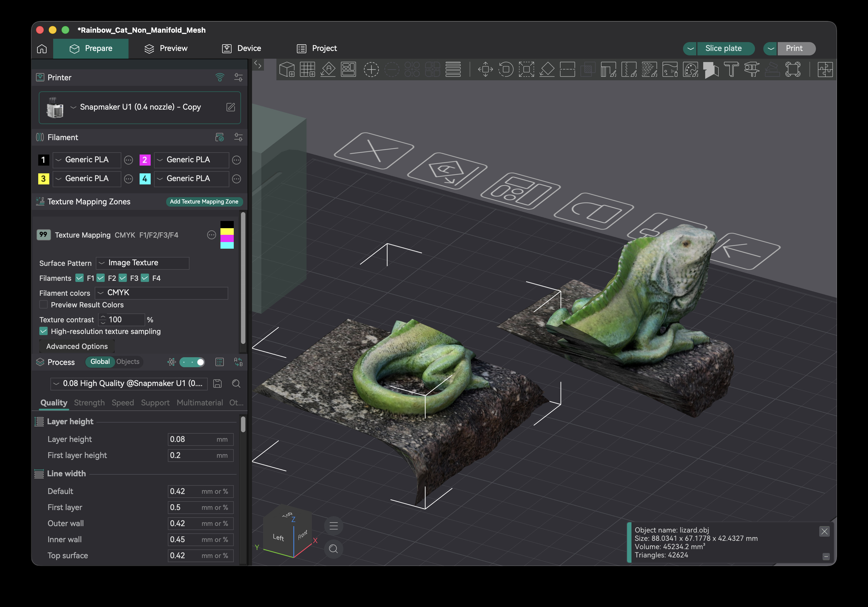
Task: Click the black filament 1 color swatch
Action: tap(43, 160)
